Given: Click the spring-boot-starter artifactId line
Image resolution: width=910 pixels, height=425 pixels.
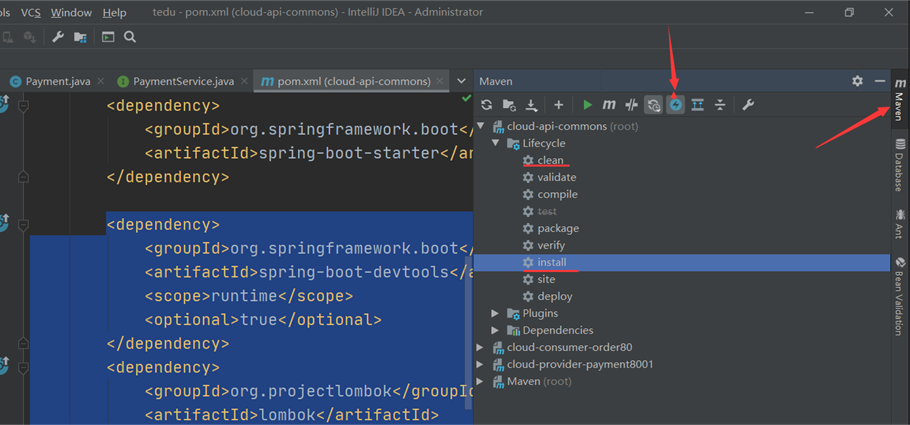Looking at the screenshot, I should click(x=309, y=153).
